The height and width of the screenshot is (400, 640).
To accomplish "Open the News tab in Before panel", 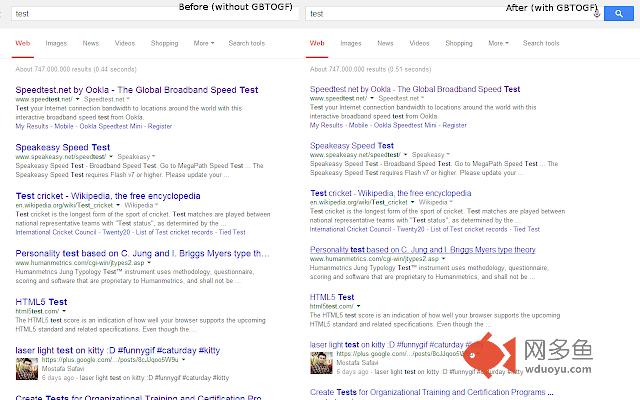I will (x=91, y=43).
